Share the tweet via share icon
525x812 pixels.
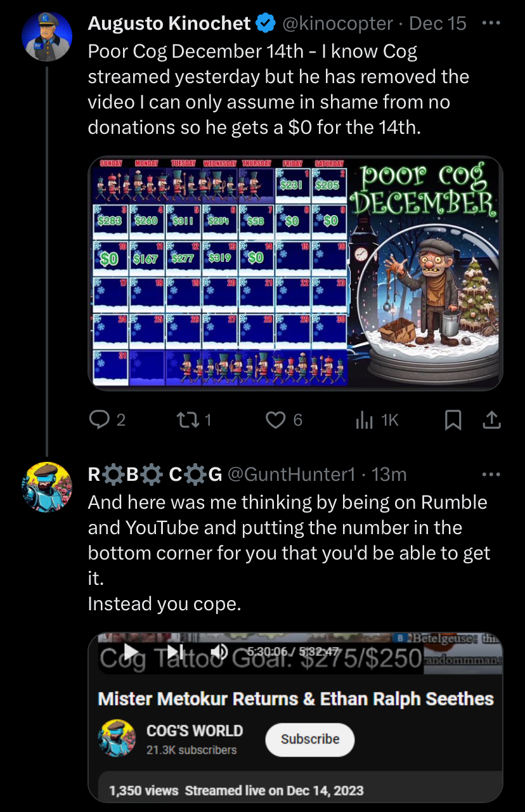point(493,420)
